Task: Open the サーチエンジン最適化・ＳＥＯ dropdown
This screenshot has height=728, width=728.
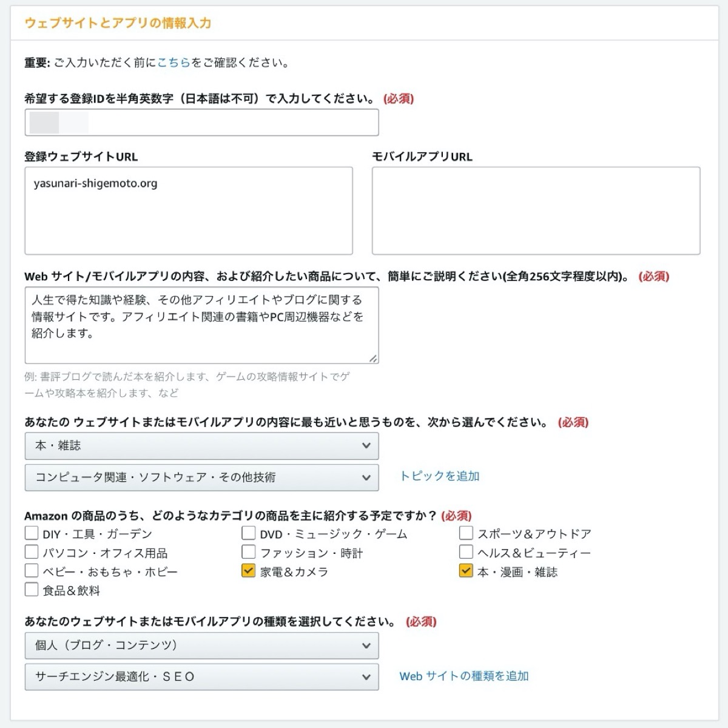Action: pos(202,677)
